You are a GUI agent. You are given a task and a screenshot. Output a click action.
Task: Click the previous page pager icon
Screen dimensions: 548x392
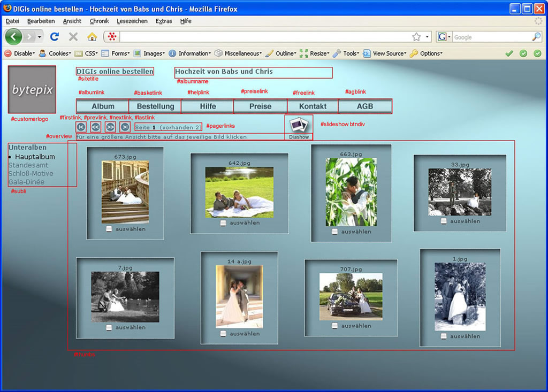[95, 127]
